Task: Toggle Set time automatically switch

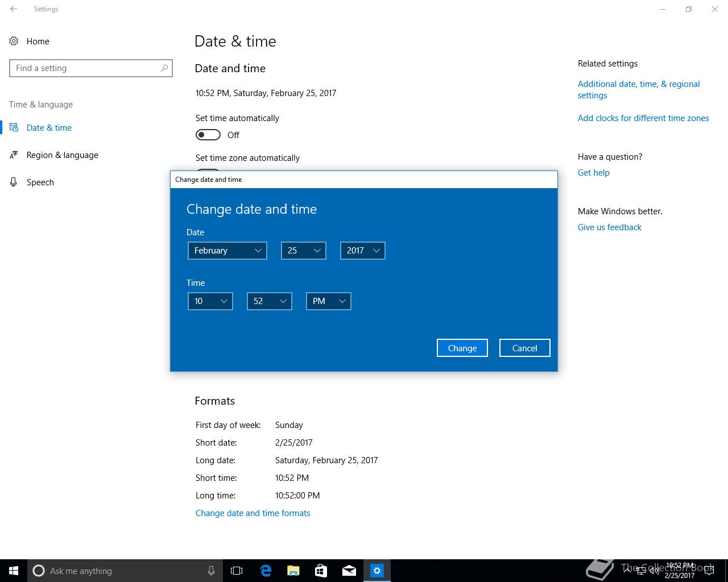Action: (x=208, y=135)
